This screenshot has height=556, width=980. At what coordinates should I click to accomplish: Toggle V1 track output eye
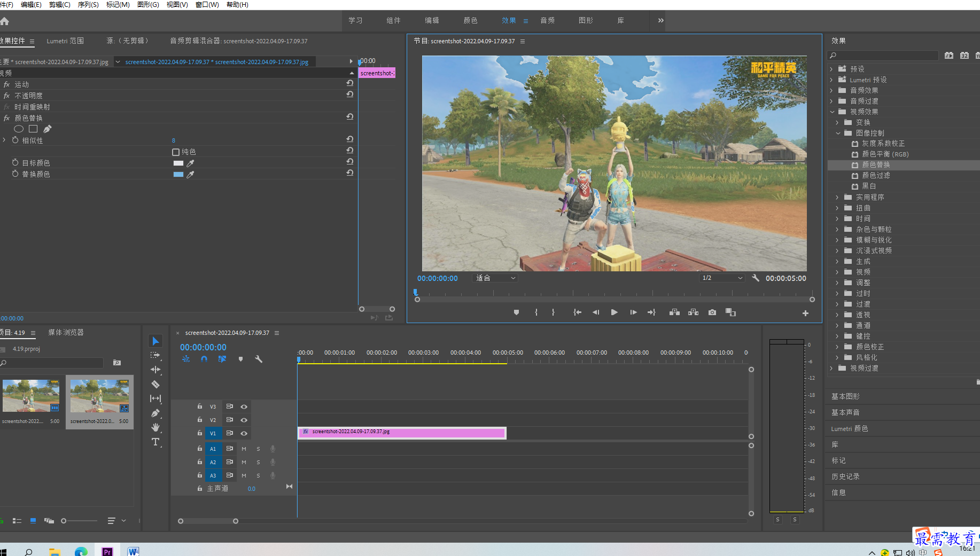click(x=244, y=433)
